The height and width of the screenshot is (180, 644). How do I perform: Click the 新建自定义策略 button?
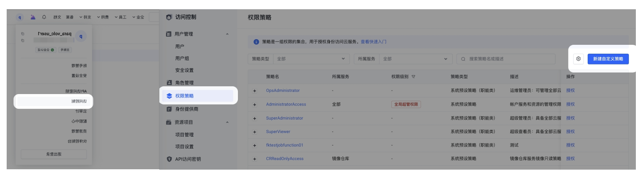pyautogui.click(x=608, y=59)
